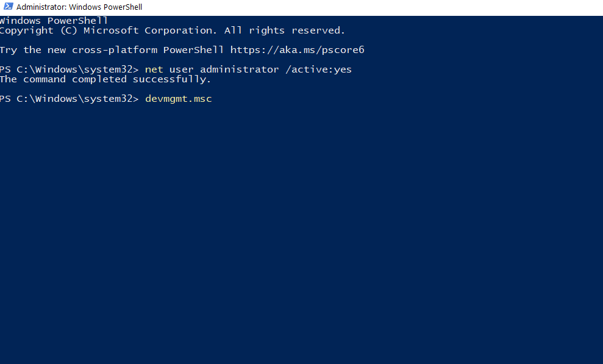This screenshot has height=364, width=603.
Task: Click the cross-platform PowerShell URL
Action: click(298, 49)
